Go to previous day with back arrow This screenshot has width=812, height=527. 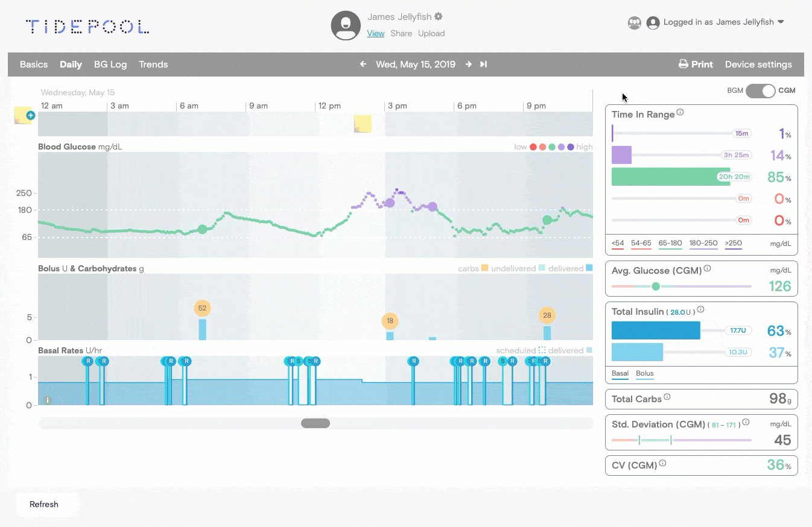point(363,64)
